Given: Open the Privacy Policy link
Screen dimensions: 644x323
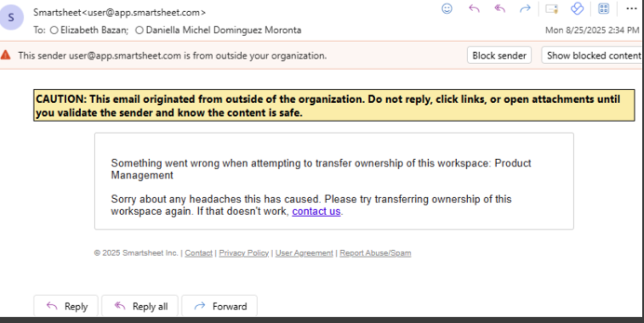Looking at the screenshot, I should tap(244, 252).
